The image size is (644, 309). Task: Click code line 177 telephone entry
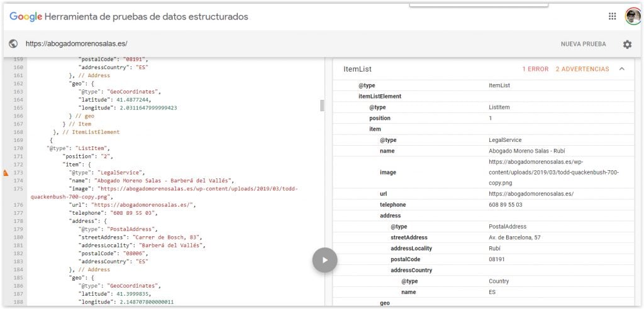pos(113,213)
